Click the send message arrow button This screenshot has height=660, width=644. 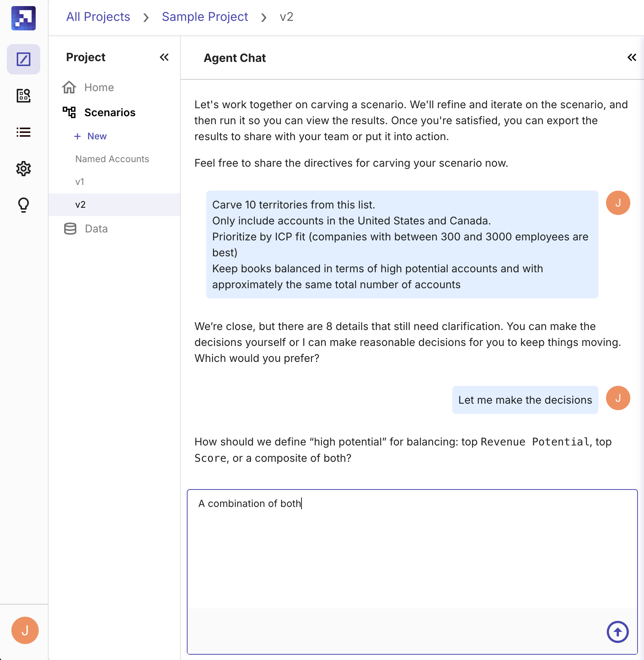[617, 632]
